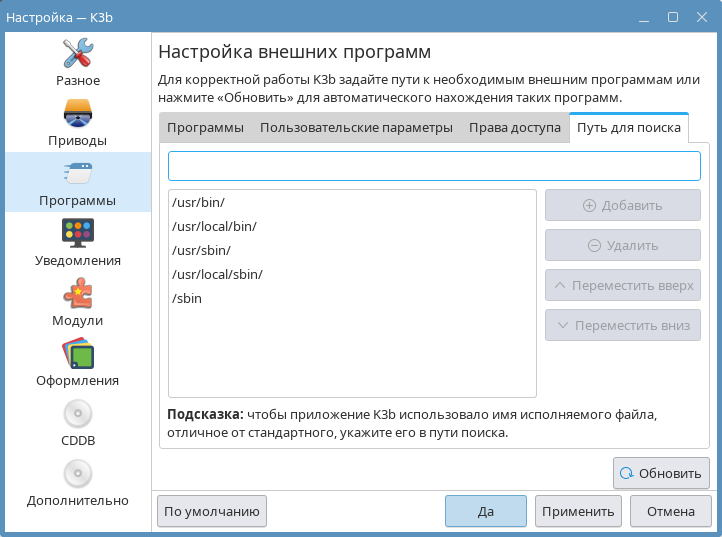Select the CDDB disc icon
This screenshot has height=537, width=722.
coord(78,412)
